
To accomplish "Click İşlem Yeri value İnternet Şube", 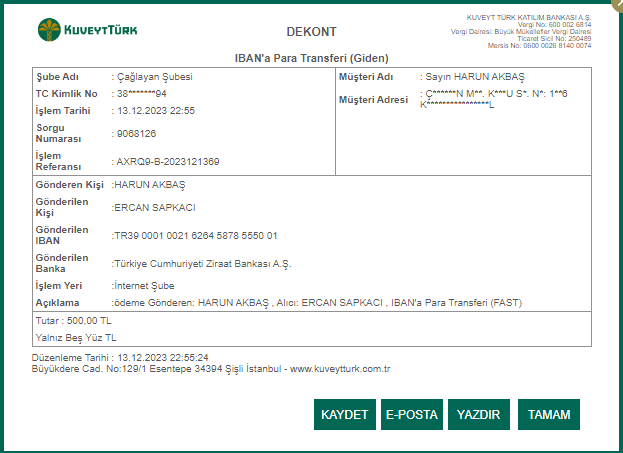I will click(x=144, y=286).
